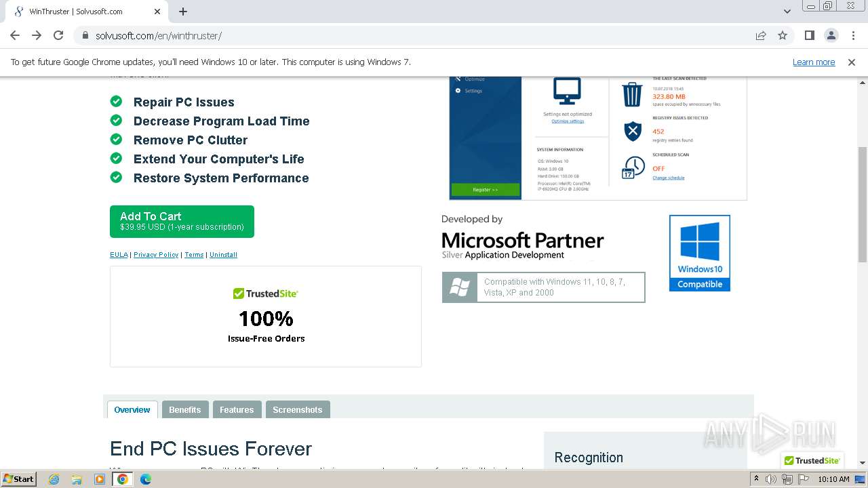Launch Internet Explorer from the taskbar
868x488 pixels.
[x=54, y=479]
